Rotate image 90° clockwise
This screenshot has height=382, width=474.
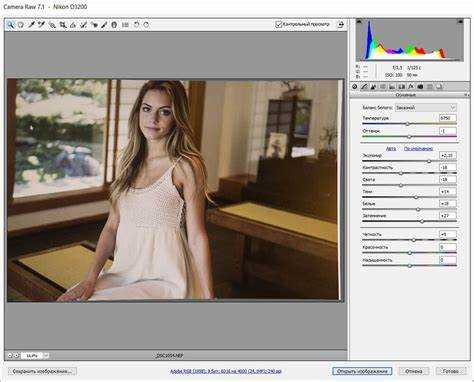[146, 25]
